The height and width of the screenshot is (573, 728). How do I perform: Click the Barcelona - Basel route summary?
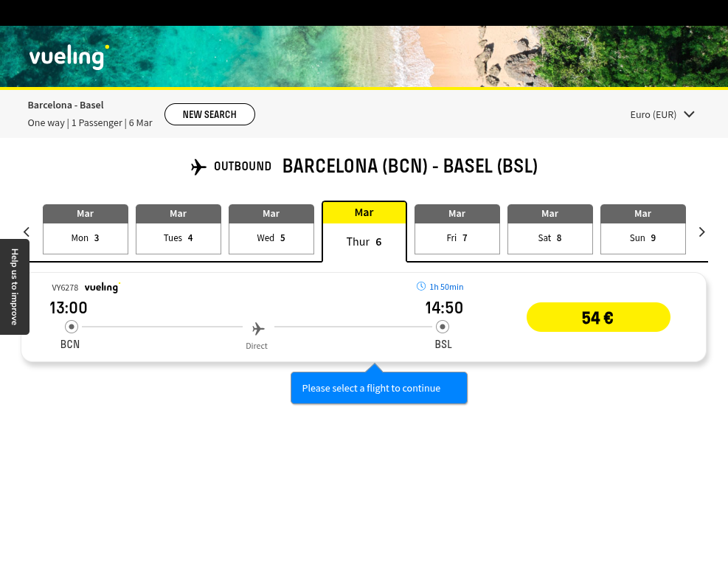click(66, 105)
